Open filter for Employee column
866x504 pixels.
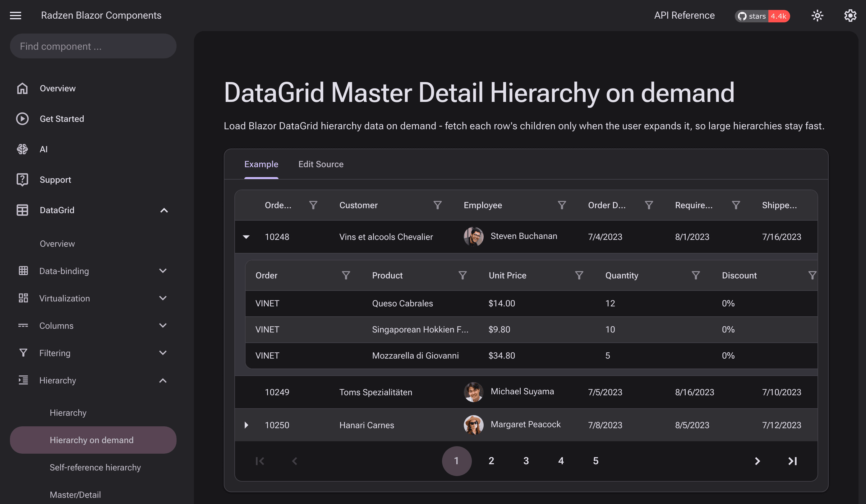[562, 205]
